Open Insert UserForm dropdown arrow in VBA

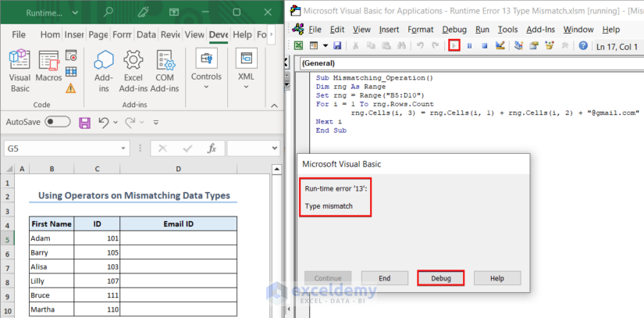pos(326,46)
